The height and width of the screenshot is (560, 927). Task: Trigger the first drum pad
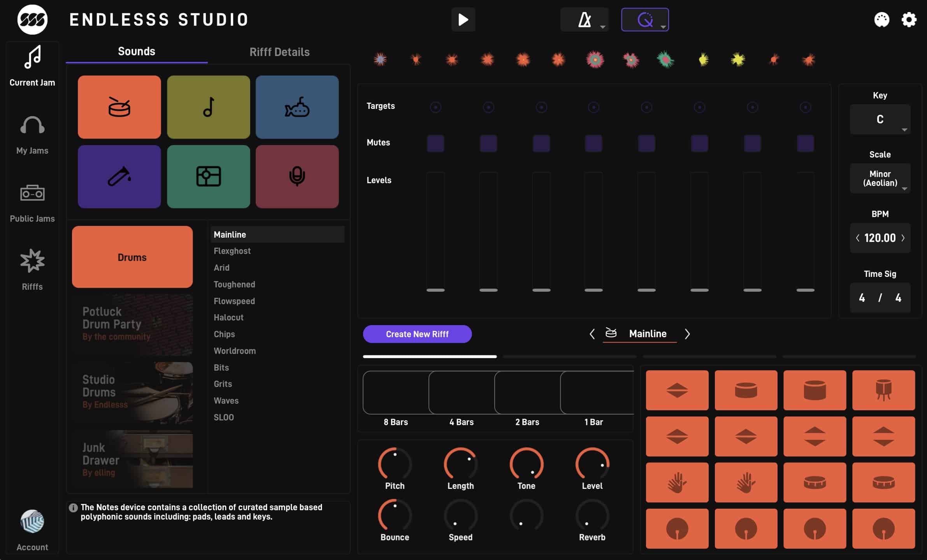point(677,390)
